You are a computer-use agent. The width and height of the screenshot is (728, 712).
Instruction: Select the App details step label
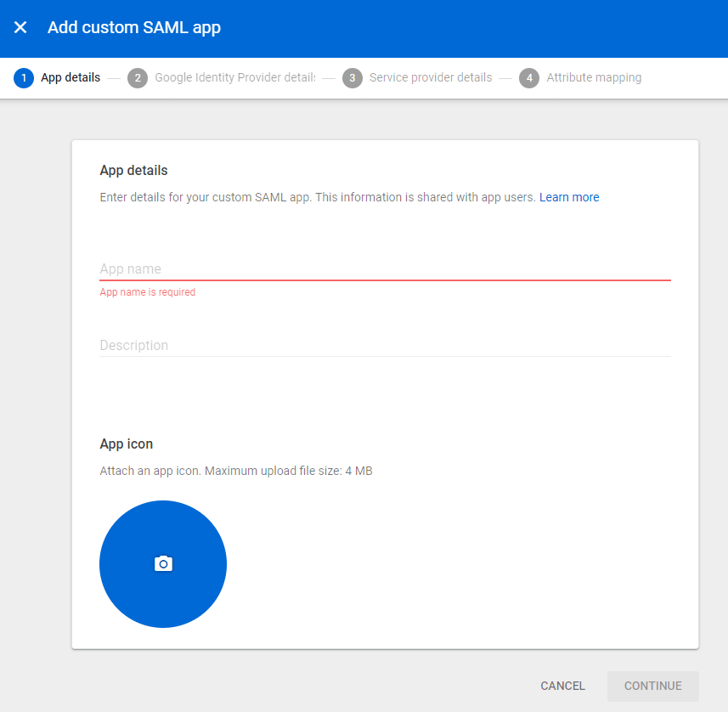click(x=71, y=78)
